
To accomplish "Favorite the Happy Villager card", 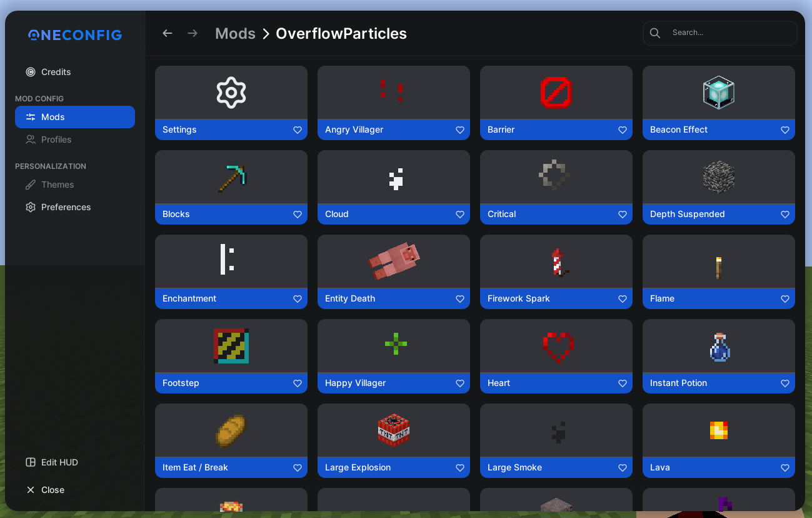I will tap(460, 383).
